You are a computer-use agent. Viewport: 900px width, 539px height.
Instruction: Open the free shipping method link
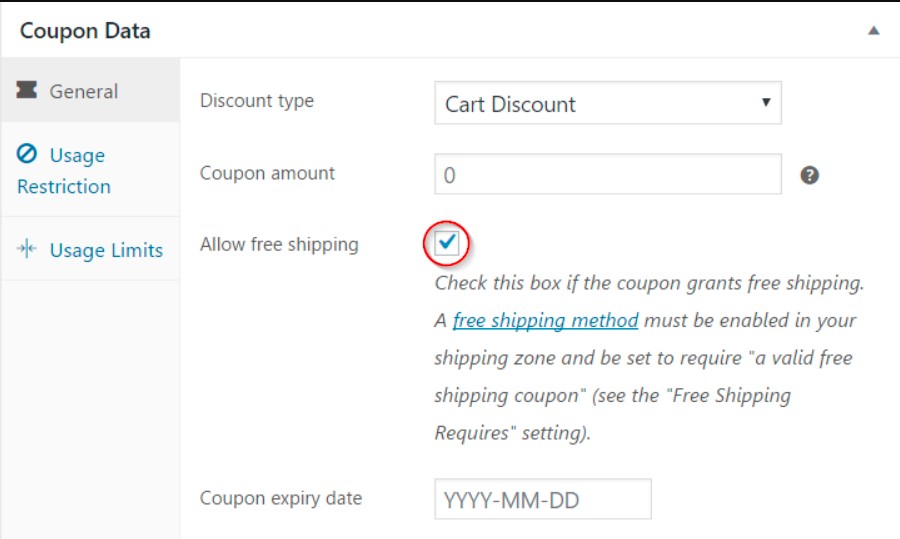click(545, 321)
